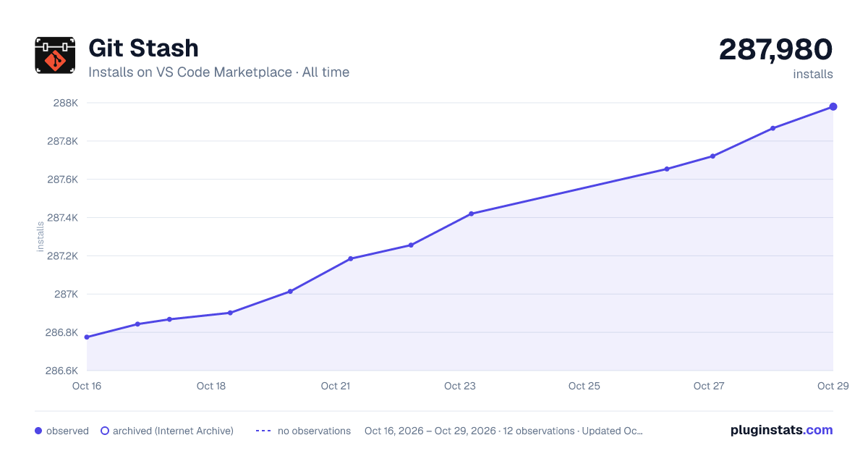Click the Oct 16 x-axis label

(87, 386)
